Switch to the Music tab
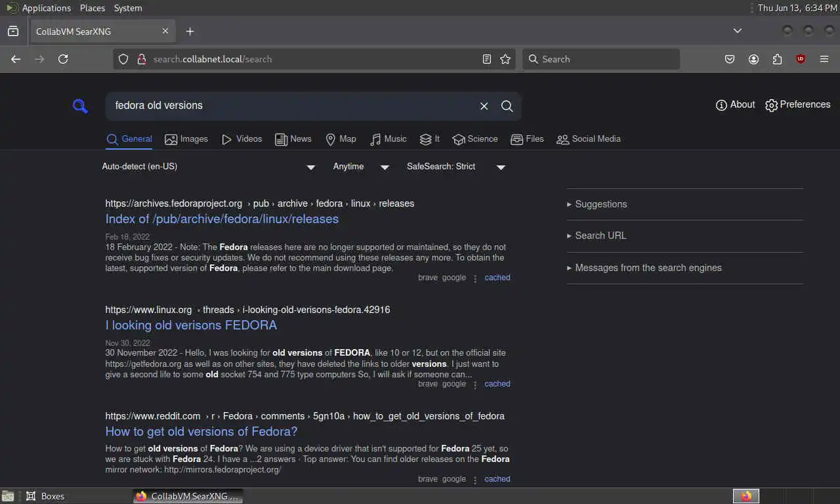Screen dimensions: 840x504 coord(388,139)
